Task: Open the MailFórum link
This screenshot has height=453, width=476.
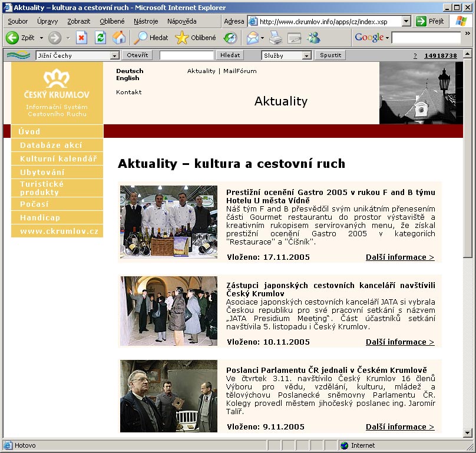Action: point(240,71)
